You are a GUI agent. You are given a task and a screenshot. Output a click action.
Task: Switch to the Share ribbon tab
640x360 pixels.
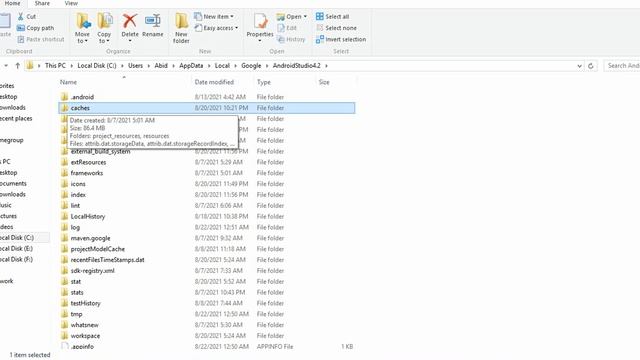[x=42, y=3]
